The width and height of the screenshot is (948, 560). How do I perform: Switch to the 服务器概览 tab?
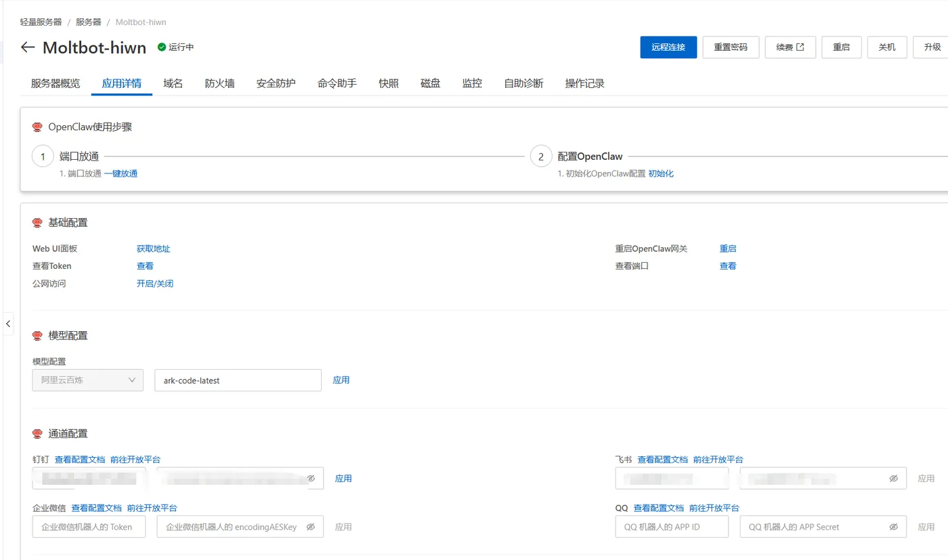[x=56, y=83]
